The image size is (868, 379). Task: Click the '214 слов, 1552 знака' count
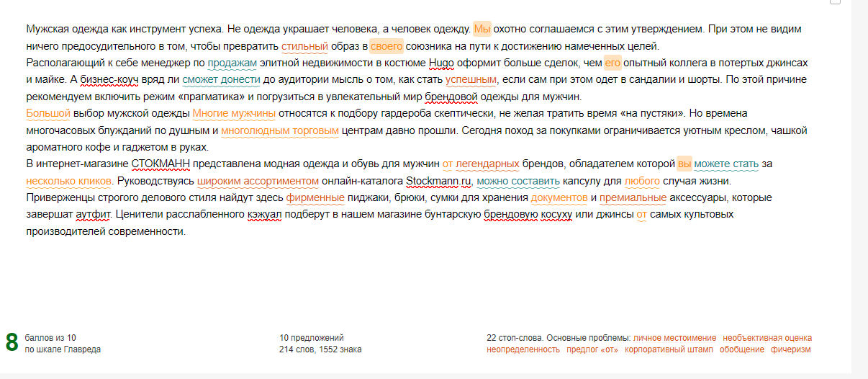pyautogui.click(x=320, y=349)
